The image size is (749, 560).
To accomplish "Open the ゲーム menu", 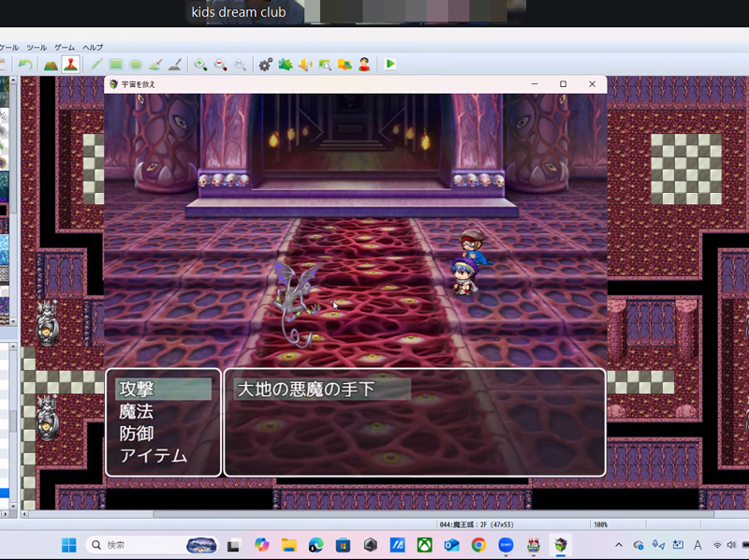I will [x=65, y=47].
